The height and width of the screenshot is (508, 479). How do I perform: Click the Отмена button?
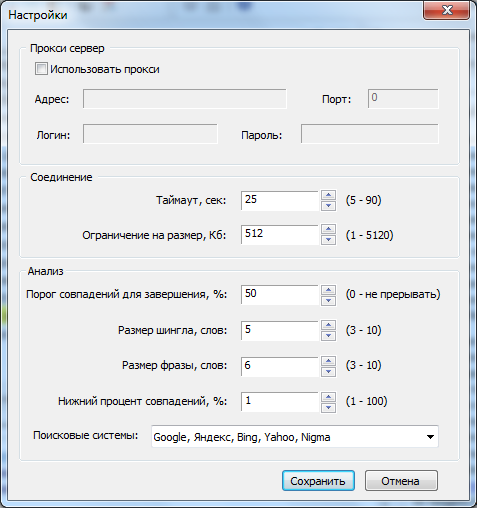(x=401, y=481)
